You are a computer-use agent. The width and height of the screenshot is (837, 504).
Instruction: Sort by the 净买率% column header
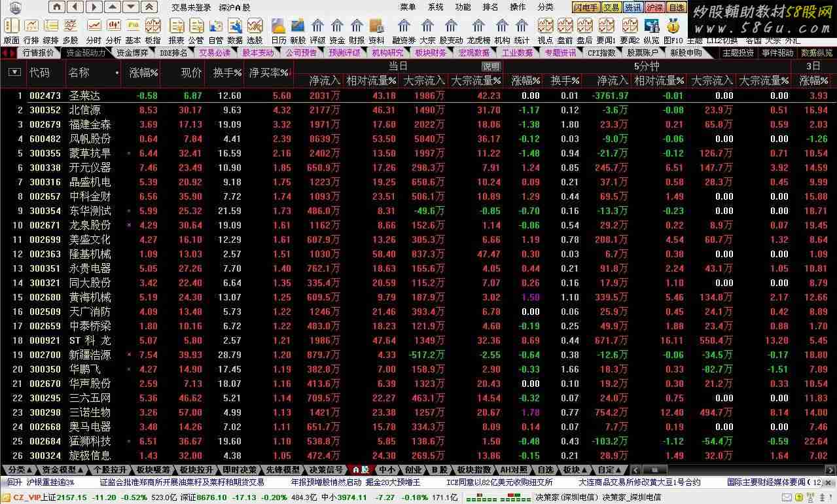tap(269, 73)
